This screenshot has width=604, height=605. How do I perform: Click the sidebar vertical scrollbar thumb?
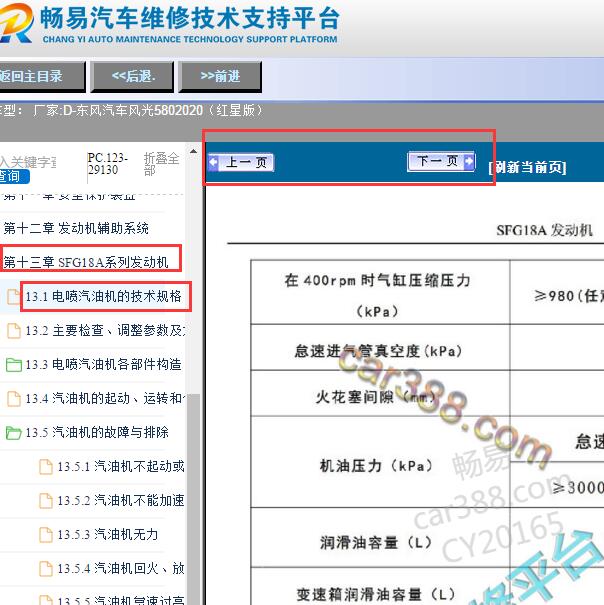pos(193,498)
